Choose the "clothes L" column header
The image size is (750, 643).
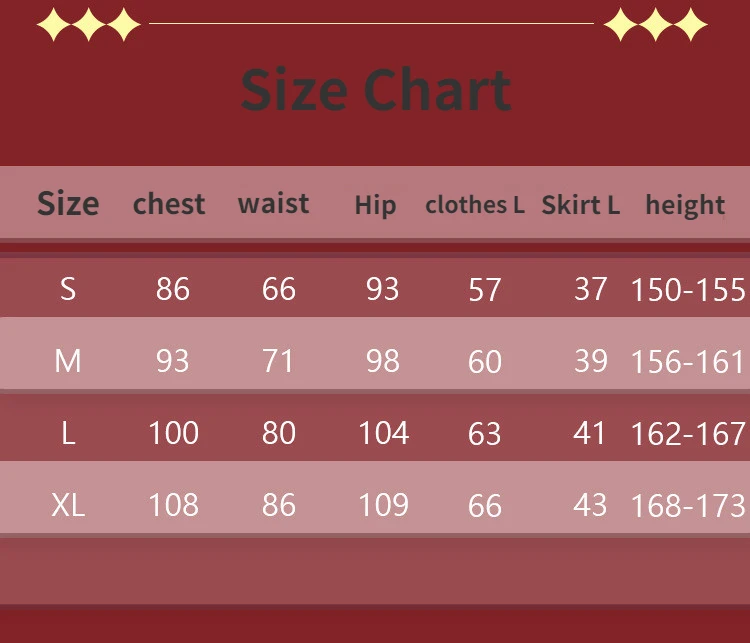click(475, 205)
